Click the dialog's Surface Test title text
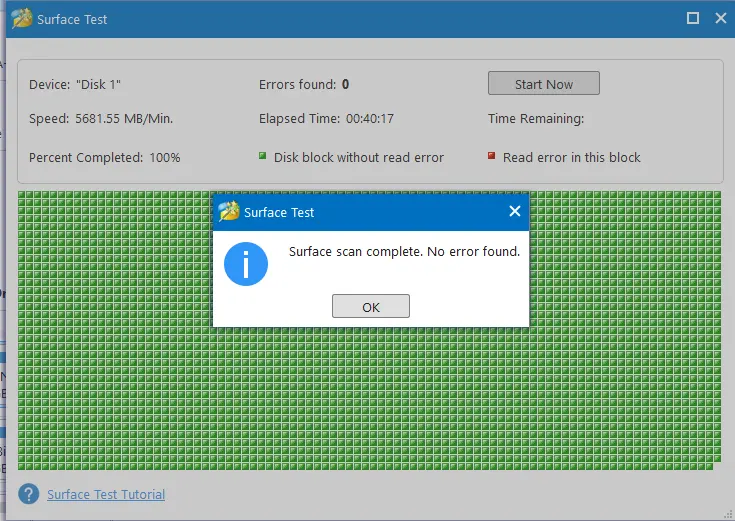This screenshot has width=735, height=521. (279, 212)
